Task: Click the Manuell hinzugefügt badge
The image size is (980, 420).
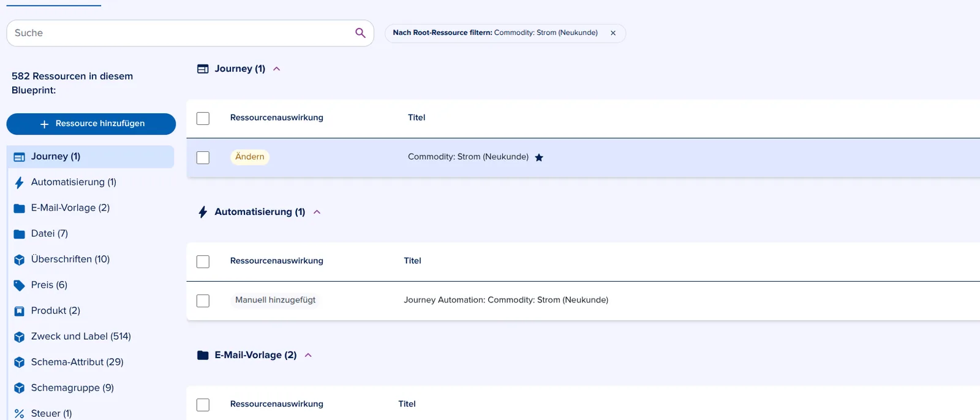Action: 276,301
